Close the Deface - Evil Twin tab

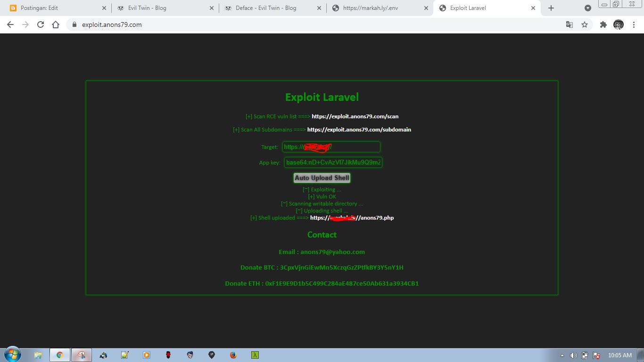(319, 8)
